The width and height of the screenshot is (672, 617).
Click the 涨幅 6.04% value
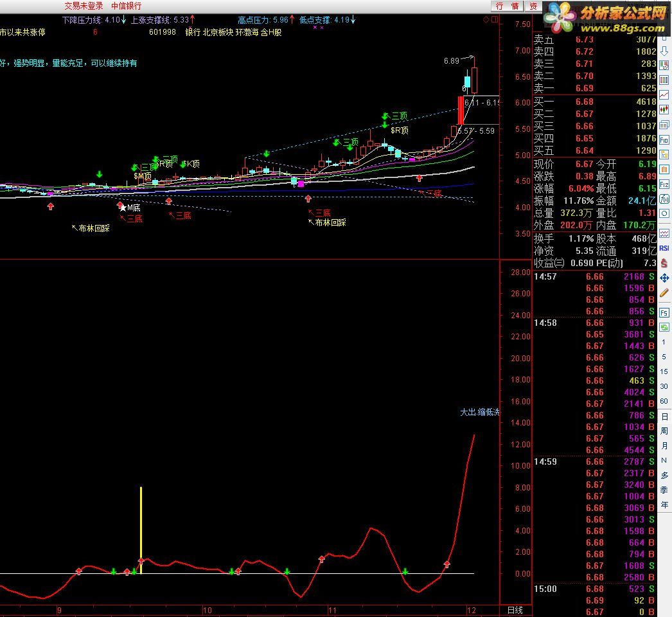point(581,189)
